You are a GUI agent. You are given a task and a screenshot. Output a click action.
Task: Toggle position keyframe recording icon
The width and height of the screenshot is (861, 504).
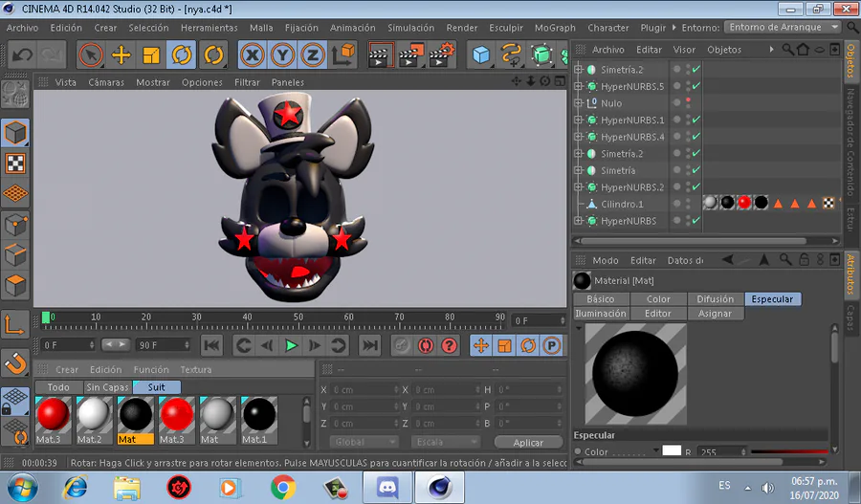coord(481,345)
